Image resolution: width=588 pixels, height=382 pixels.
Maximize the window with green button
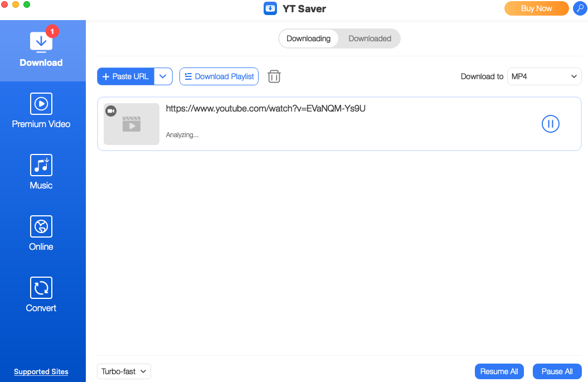coord(27,4)
